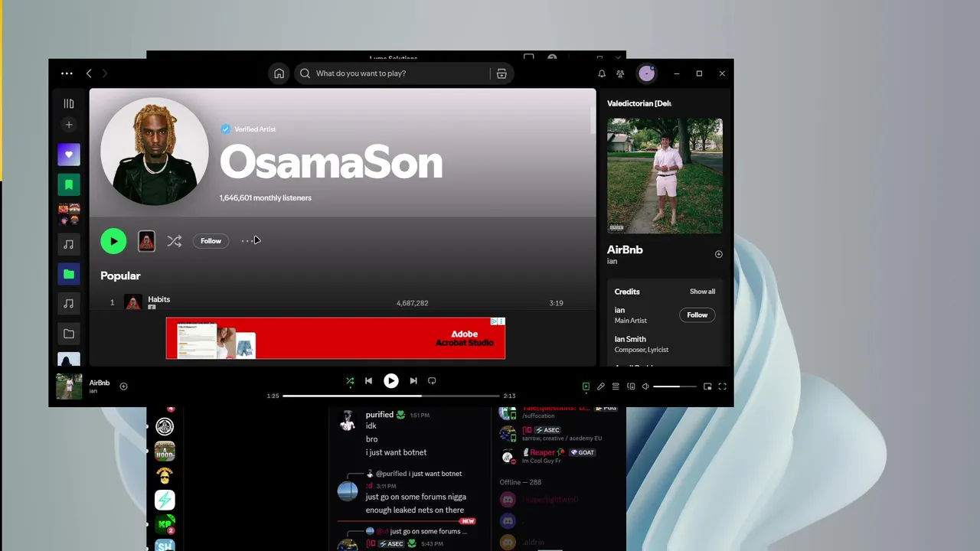Add AirBnb to Liked Songs in side panel

718,254
